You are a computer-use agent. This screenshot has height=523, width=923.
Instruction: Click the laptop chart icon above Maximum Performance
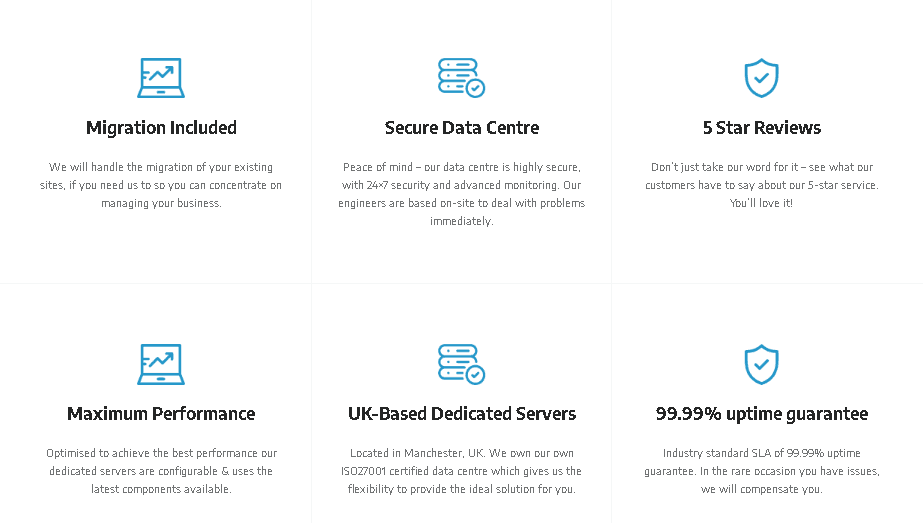(x=161, y=364)
